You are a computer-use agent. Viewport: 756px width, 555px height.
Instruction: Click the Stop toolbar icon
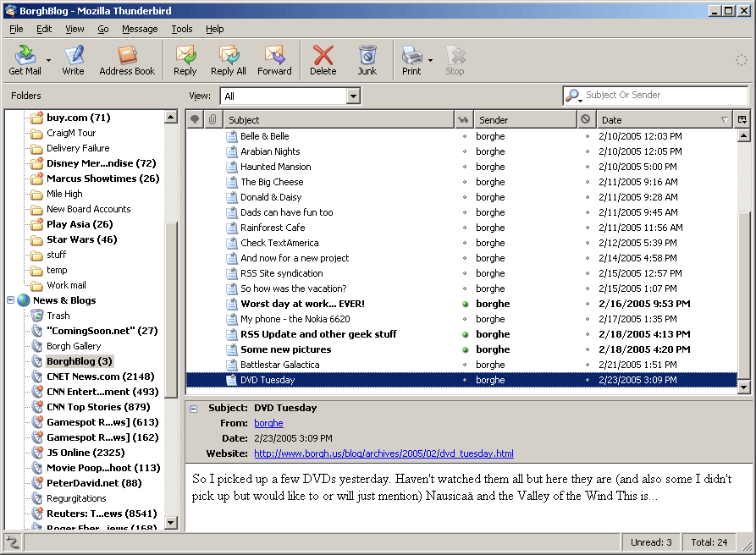(x=455, y=60)
